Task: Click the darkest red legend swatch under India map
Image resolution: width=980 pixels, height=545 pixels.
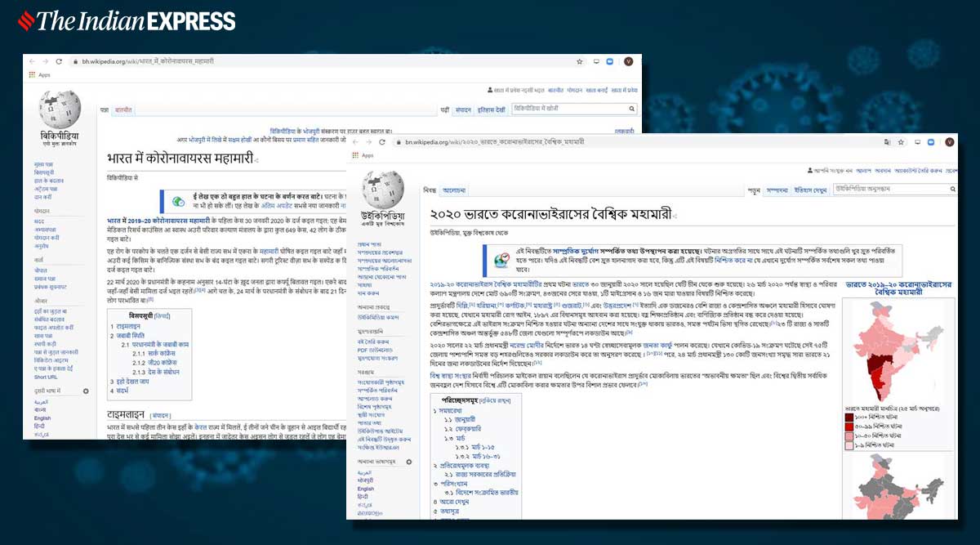Action: [849, 418]
